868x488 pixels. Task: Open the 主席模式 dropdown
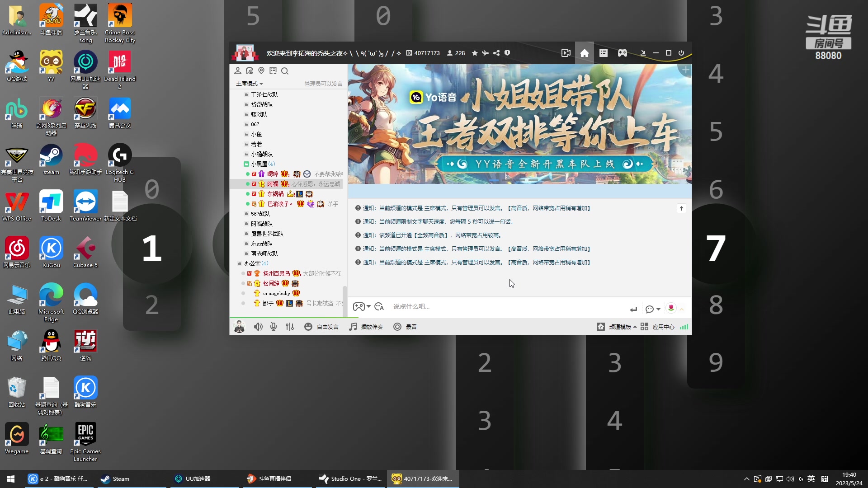click(248, 84)
